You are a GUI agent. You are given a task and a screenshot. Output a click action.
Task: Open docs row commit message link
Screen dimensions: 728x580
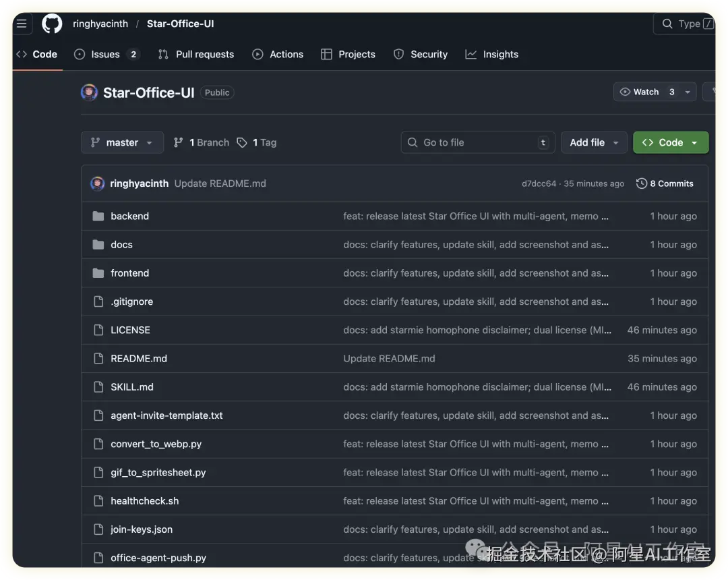476,244
